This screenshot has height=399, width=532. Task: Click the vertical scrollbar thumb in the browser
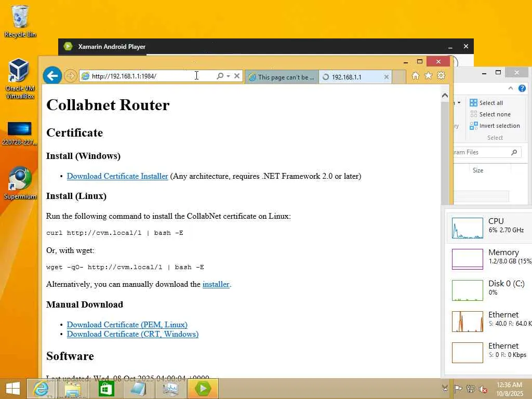click(445, 153)
